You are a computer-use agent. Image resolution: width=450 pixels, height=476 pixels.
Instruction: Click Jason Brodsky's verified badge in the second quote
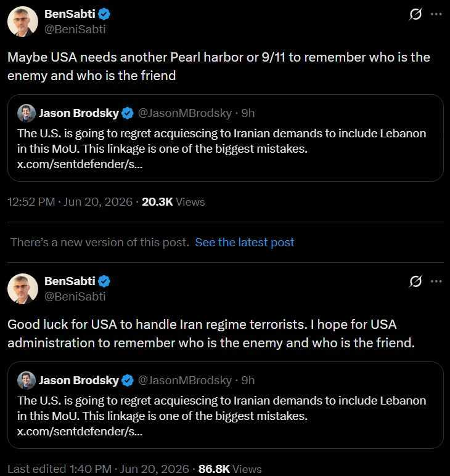(128, 381)
